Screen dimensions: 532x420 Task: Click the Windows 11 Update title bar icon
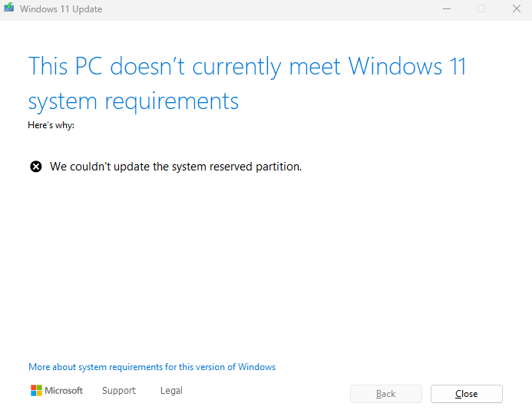point(9,8)
